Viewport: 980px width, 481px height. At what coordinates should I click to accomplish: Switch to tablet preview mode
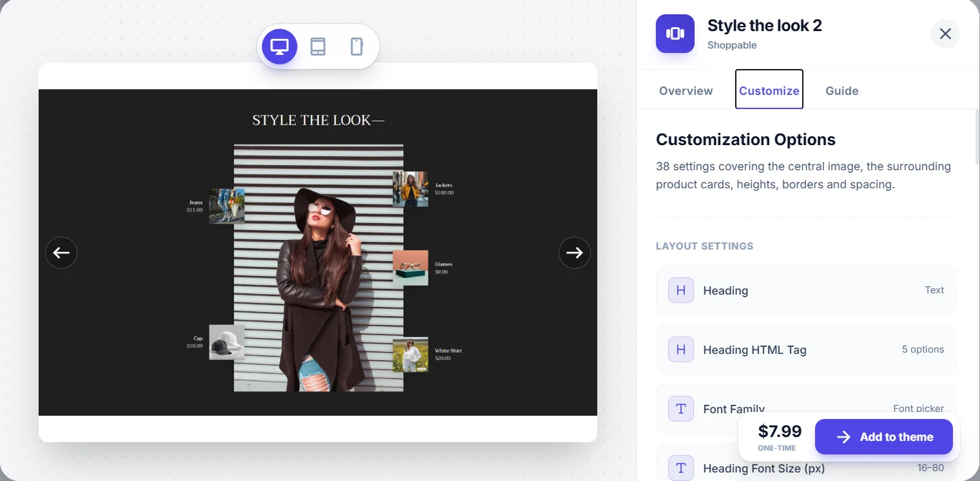[318, 46]
